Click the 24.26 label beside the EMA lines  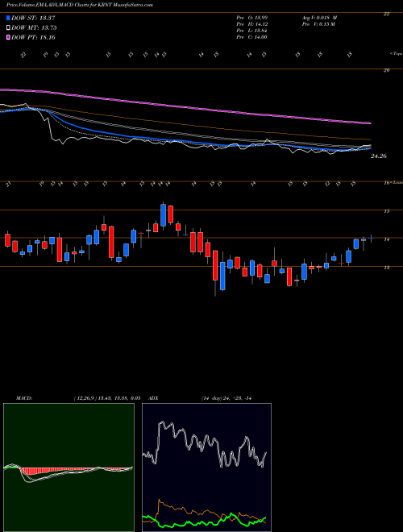pos(379,156)
